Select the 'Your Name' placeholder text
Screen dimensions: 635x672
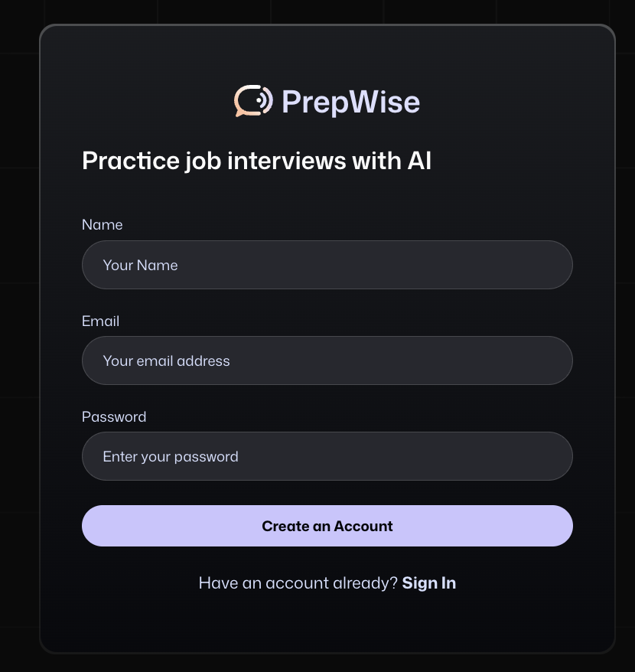140,266
